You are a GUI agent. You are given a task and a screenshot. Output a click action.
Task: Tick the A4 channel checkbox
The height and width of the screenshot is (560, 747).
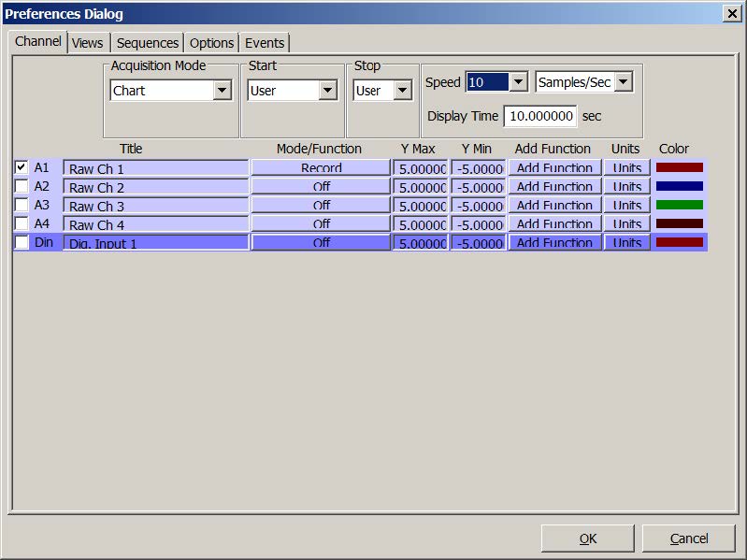[x=21, y=223]
